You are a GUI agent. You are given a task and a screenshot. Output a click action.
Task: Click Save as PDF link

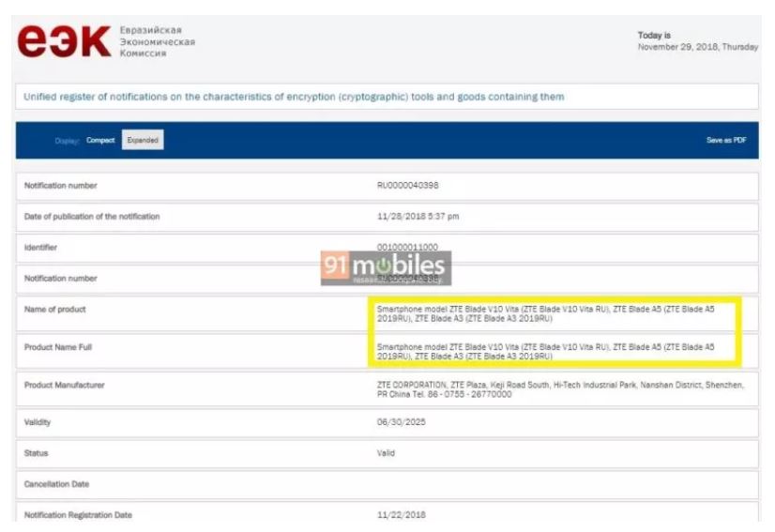[726, 141]
